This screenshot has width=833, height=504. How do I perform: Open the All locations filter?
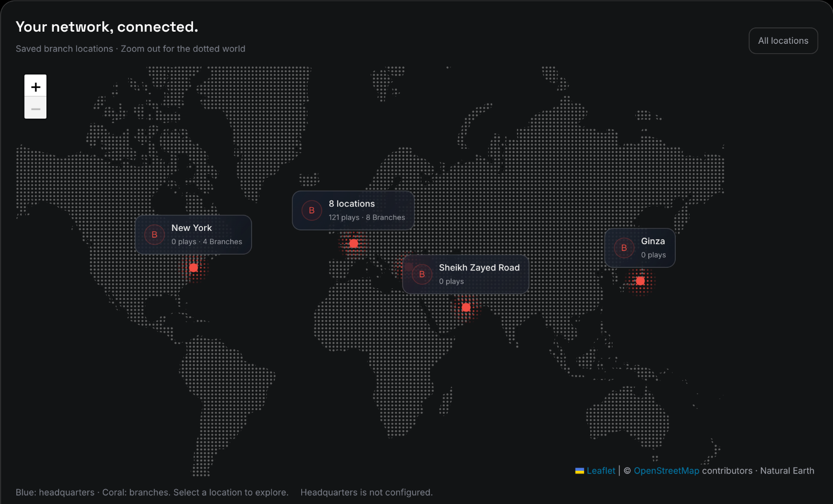(x=783, y=41)
